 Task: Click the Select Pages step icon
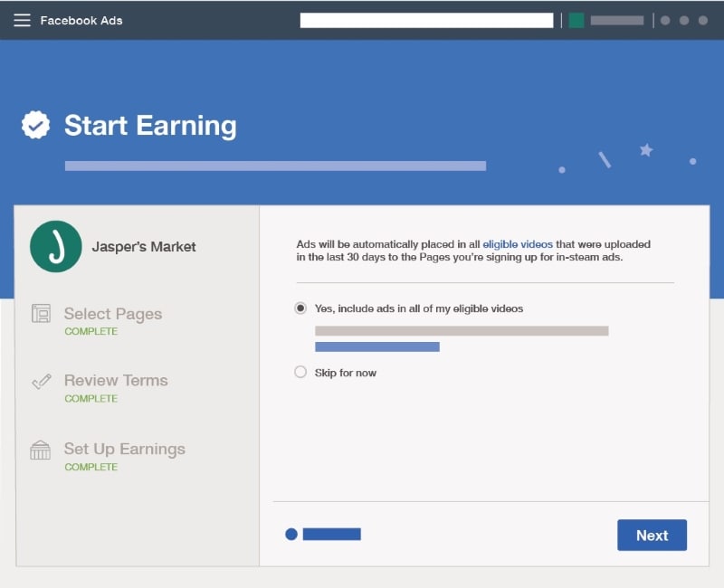point(41,313)
